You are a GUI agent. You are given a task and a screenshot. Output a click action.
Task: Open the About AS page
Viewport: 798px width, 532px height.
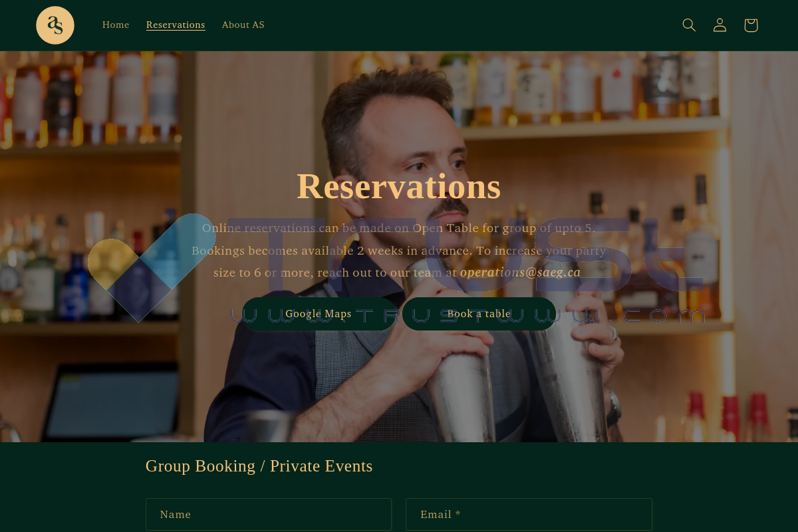[x=243, y=25]
